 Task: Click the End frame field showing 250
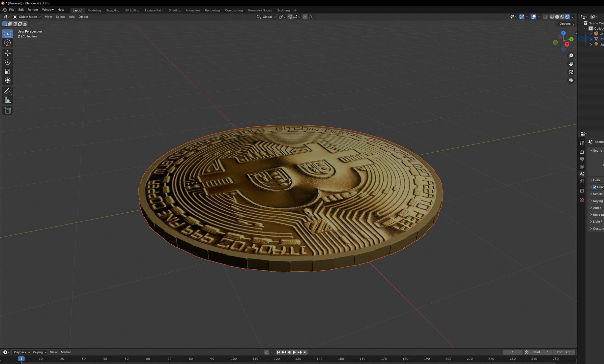pyautogui.click(x=564, y=352)
